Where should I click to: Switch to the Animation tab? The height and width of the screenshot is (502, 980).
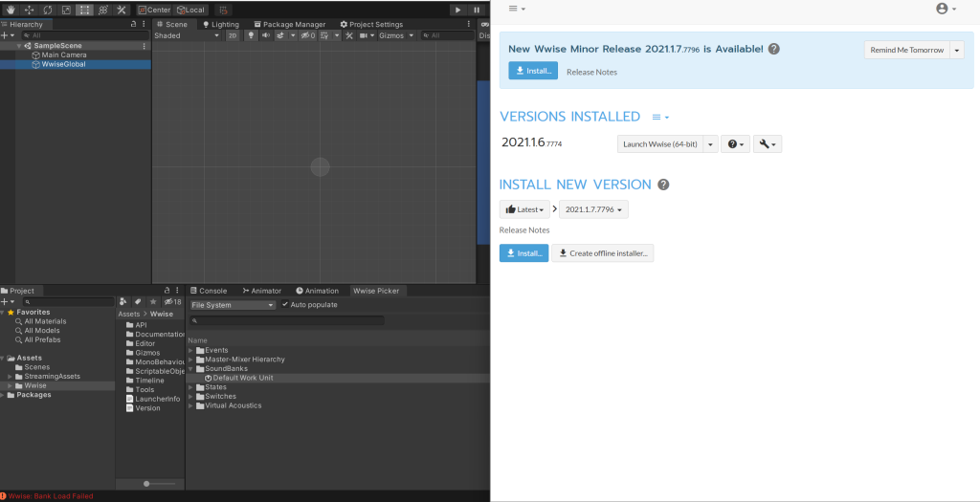click(x=317, y=291)
